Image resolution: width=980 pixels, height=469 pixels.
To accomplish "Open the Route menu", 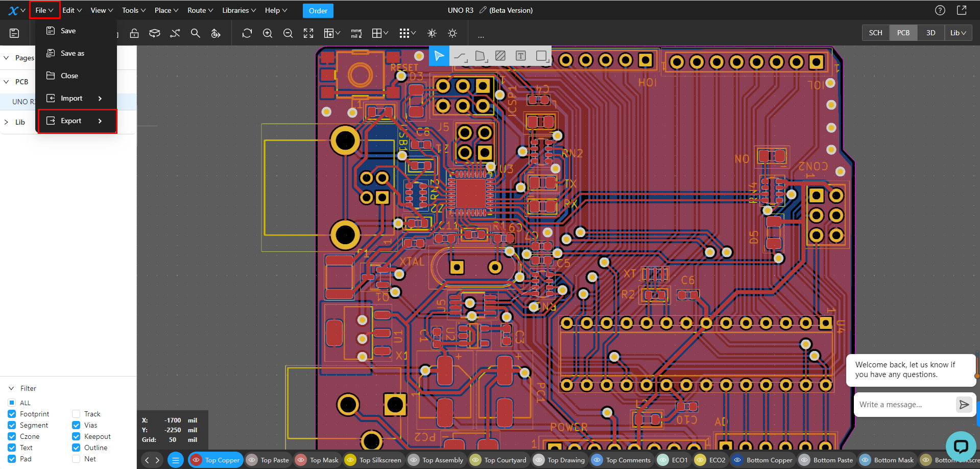I will coord(200,10).
